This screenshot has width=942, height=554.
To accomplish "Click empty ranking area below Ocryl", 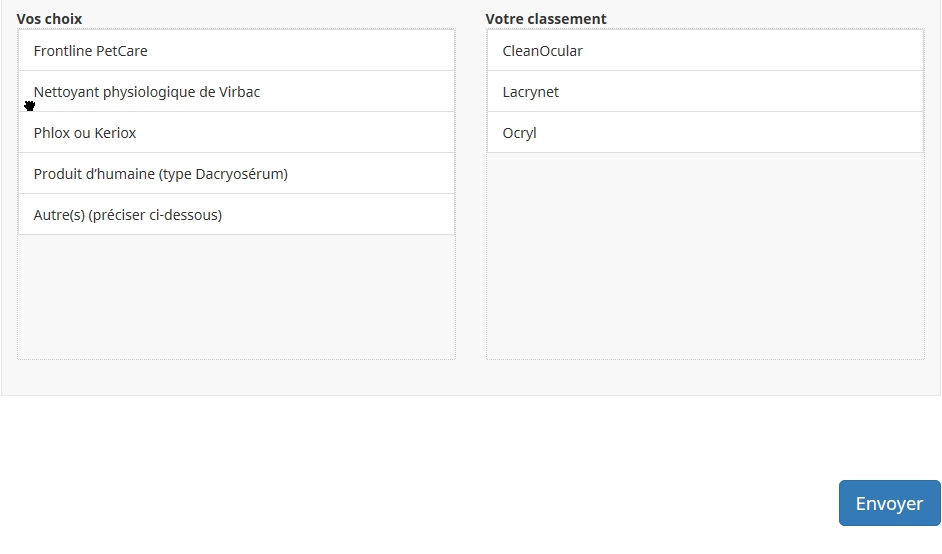I will pyautogui.click(x=705, y=255).
